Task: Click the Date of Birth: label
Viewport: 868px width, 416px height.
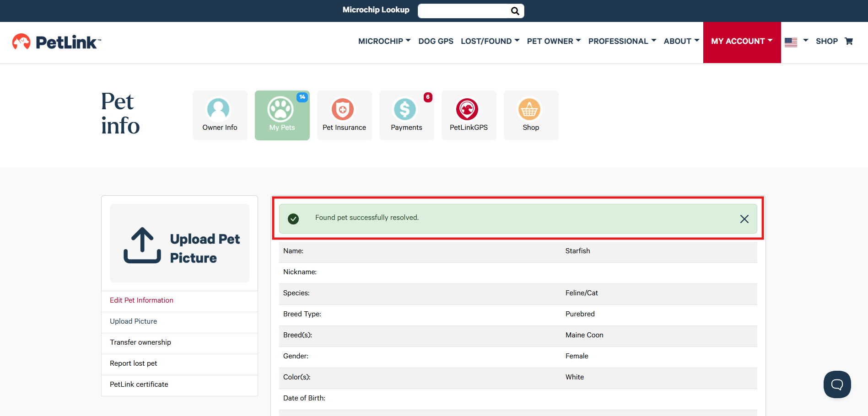Action: [304, 398]
